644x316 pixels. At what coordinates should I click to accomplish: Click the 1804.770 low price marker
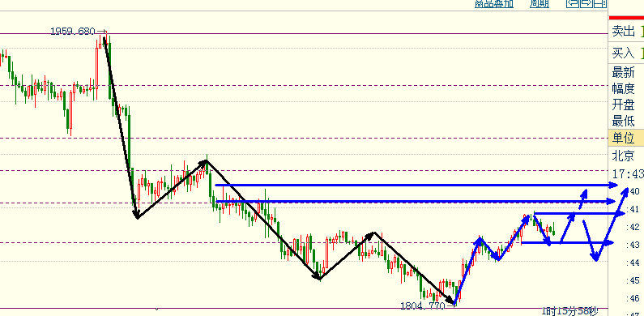click(x=423, y=305)
